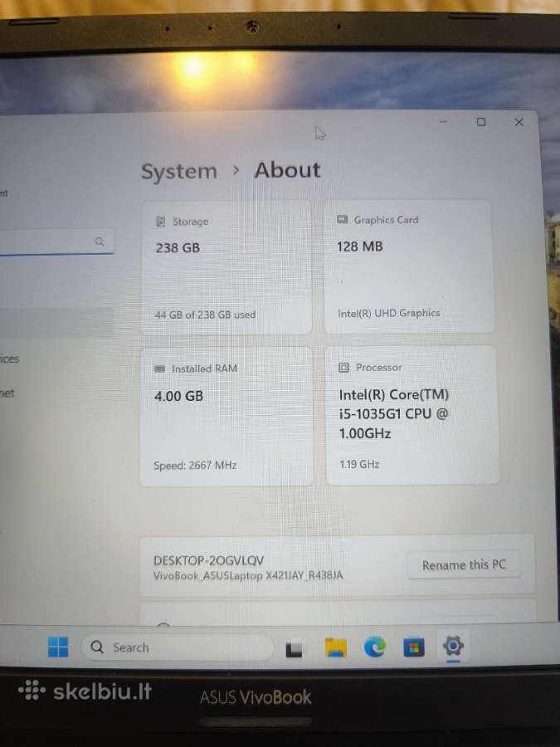Click the Graphics Card icon
Image resolution: width=560 pixels, height=747 pixels.
coord(342,220)
